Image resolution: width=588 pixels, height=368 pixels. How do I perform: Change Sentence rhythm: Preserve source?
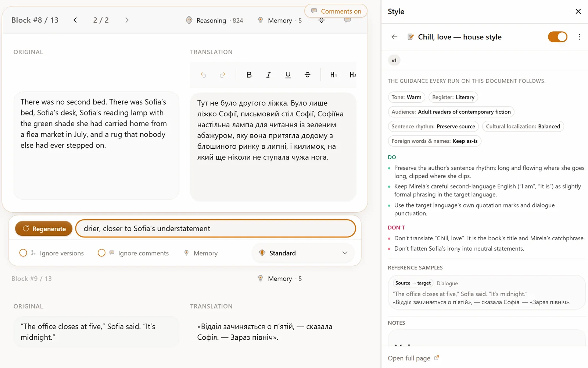tap(433, 127)
